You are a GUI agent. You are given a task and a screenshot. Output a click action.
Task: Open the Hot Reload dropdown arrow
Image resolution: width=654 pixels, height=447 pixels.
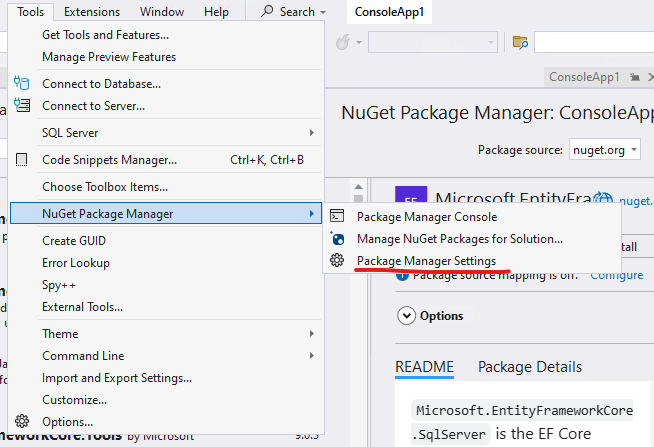(359, 43)
